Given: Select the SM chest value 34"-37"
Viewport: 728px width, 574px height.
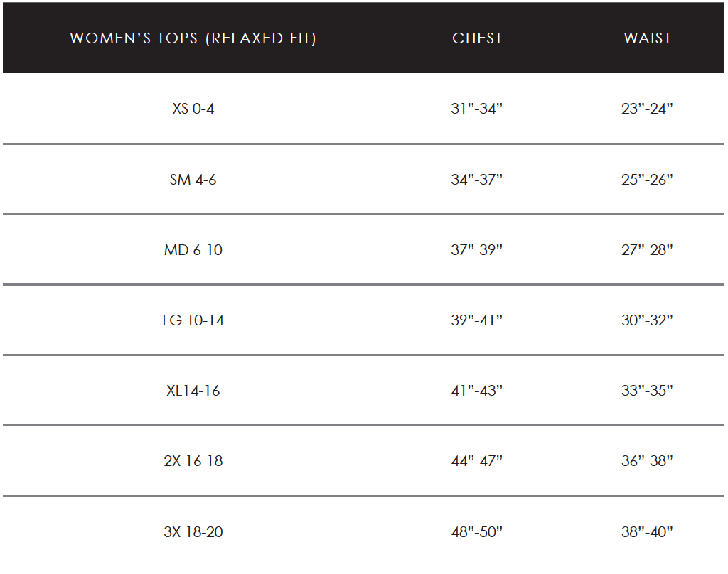Looking at the screenshot, I should [476, 180].
